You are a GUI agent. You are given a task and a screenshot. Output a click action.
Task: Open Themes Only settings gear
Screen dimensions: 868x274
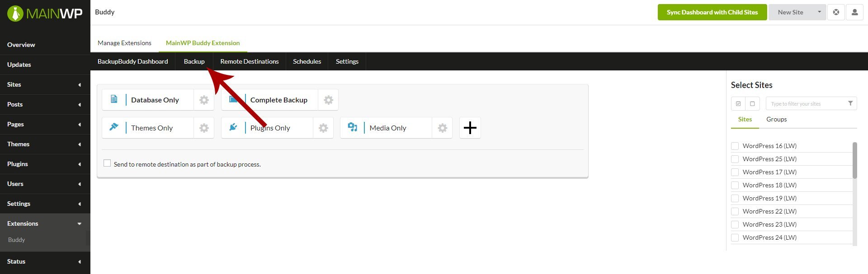(204, 128)
